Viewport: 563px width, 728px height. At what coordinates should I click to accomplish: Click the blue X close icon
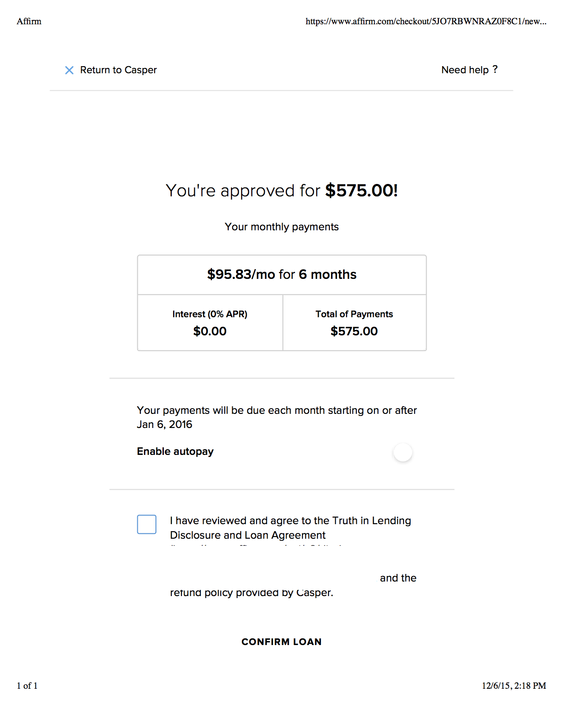tap(69, 70)
